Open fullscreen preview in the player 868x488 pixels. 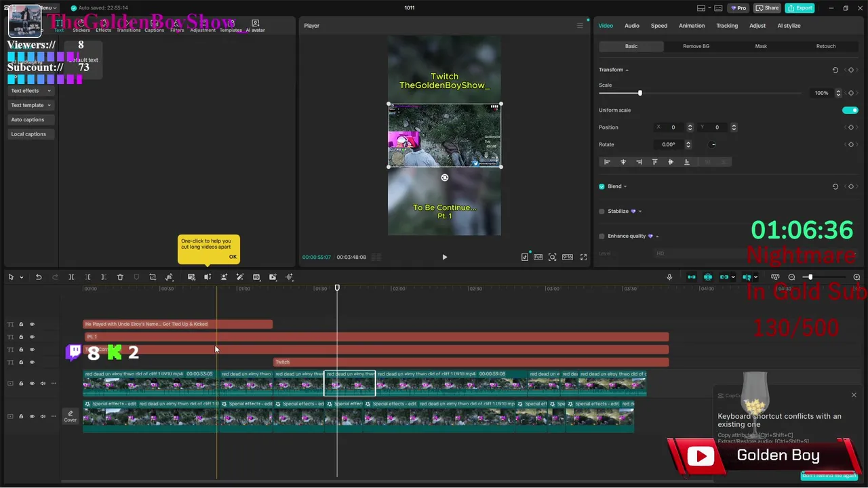[583, 258]
